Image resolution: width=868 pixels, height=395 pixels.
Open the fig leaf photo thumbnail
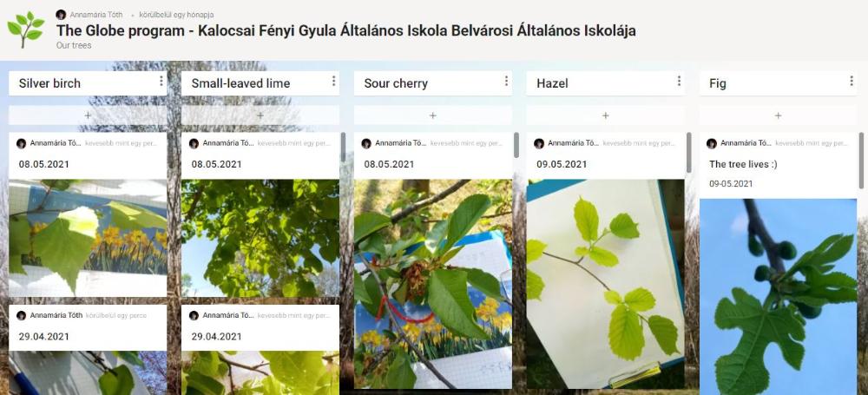(779, 296)
